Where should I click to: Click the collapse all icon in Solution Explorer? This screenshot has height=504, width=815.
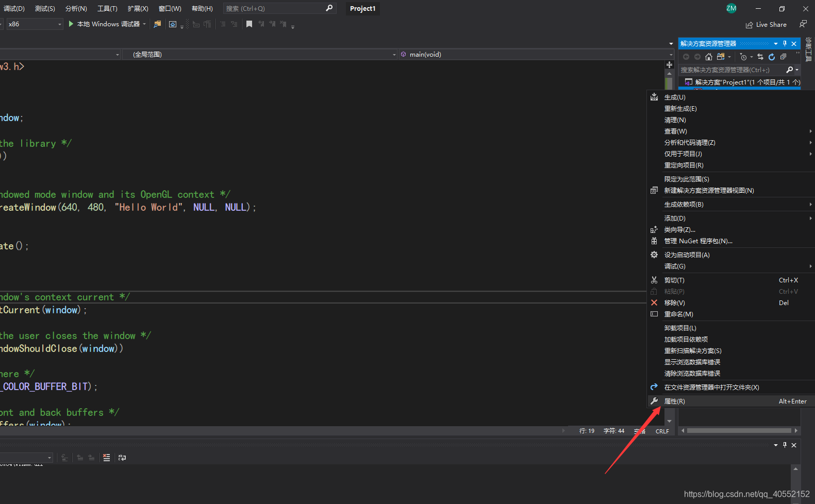pos(783,57)
